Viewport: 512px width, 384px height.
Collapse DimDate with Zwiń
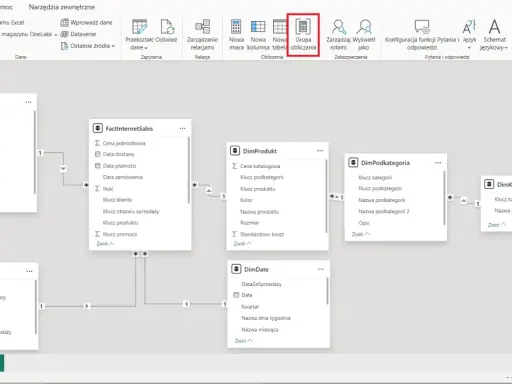coord(244,341)
